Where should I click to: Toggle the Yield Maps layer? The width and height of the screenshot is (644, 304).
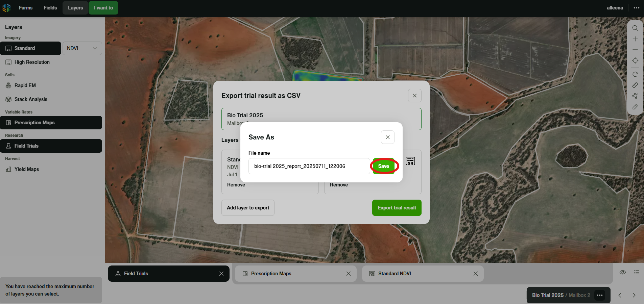27,169
